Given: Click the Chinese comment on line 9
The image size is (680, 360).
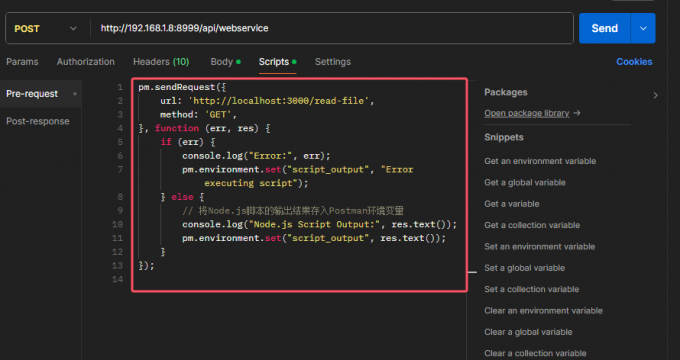Looking at the screenshot, I should 293,211.
